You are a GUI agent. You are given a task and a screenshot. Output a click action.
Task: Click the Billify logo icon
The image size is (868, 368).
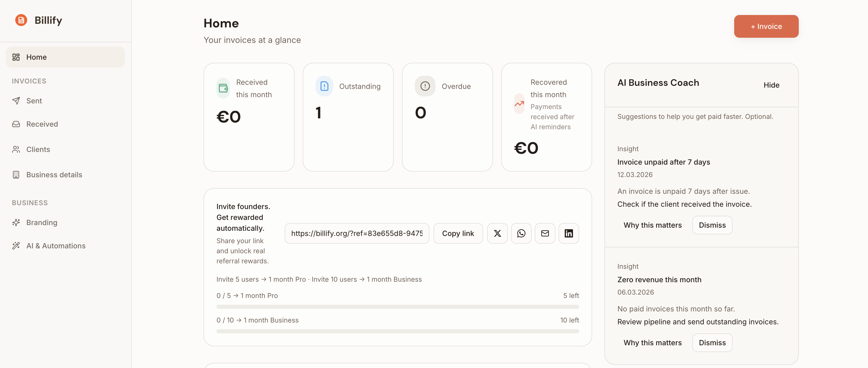pos(21,20)
